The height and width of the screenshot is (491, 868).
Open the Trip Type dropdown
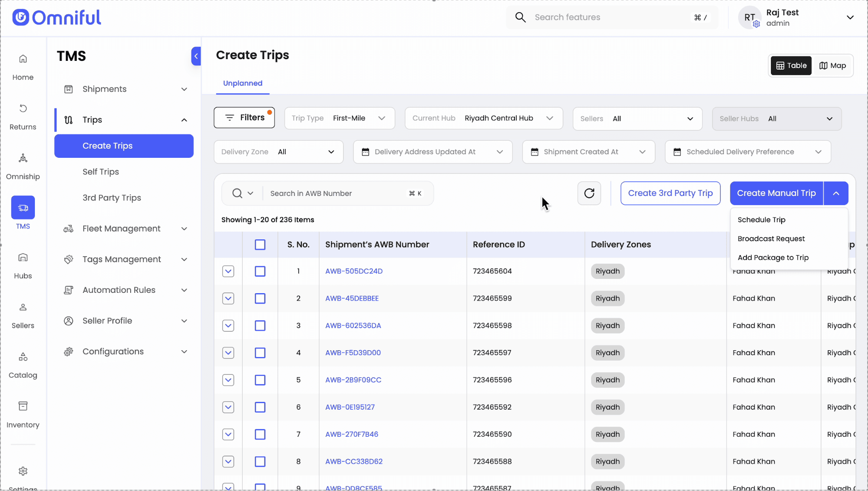point(339,118)
